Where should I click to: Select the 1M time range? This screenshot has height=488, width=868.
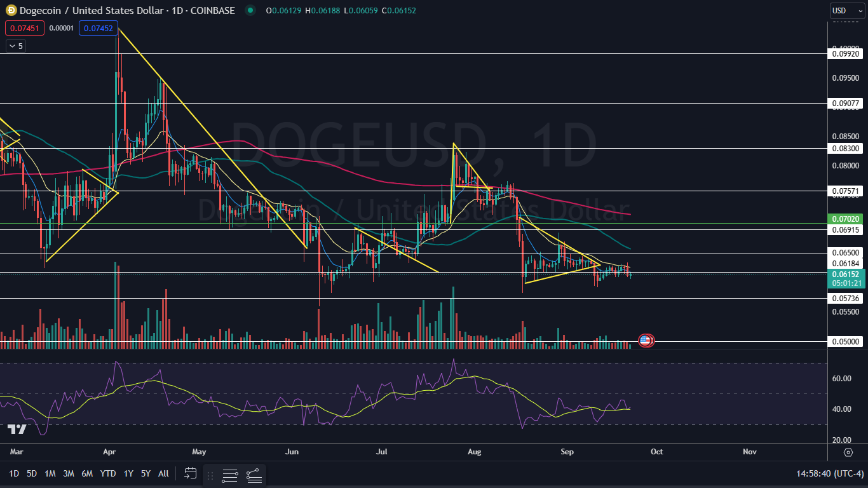coord(50,473)
